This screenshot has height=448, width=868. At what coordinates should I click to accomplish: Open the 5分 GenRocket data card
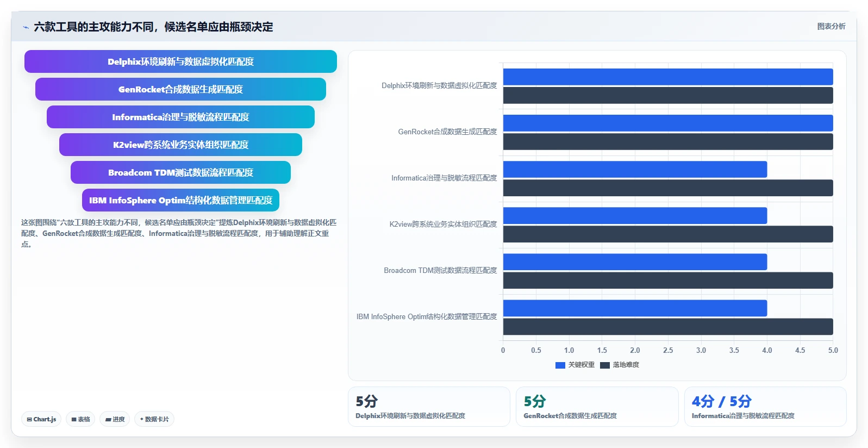point(597,407)
